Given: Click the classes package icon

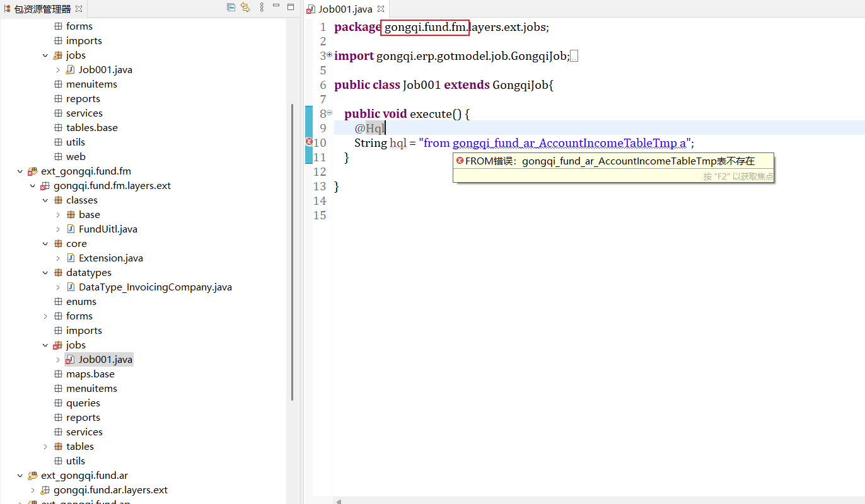Looking at the screenshot, I should (x=58, y=200).
